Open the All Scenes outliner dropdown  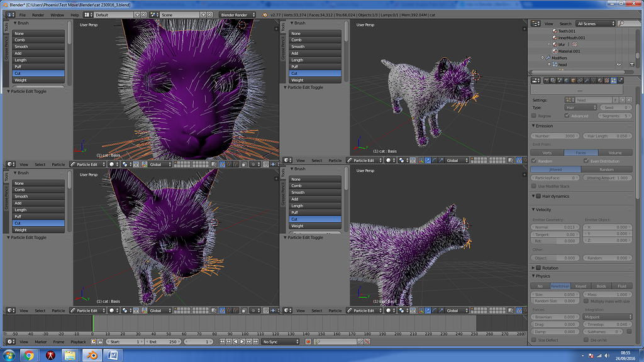pos(596,23)
